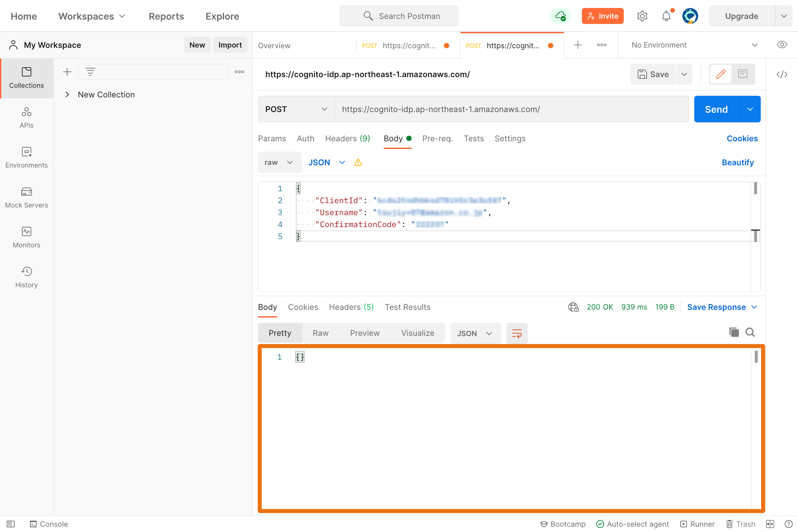The height and width of the screenshot is (532, 798).
Task: Switch to the Params tab
Action: [x=272, y=138]
